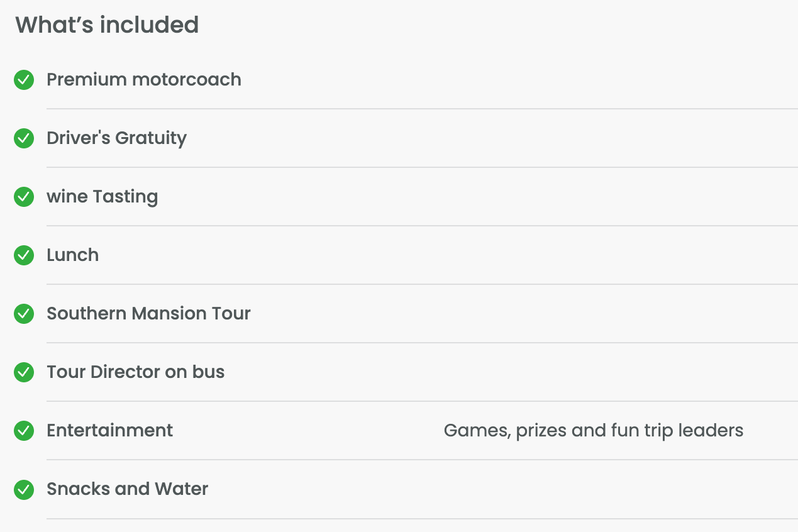Image resolution: width=798 pixels, height=532 pixels.
Task: Click the "What's included" heading
Action: click(107, 25)
